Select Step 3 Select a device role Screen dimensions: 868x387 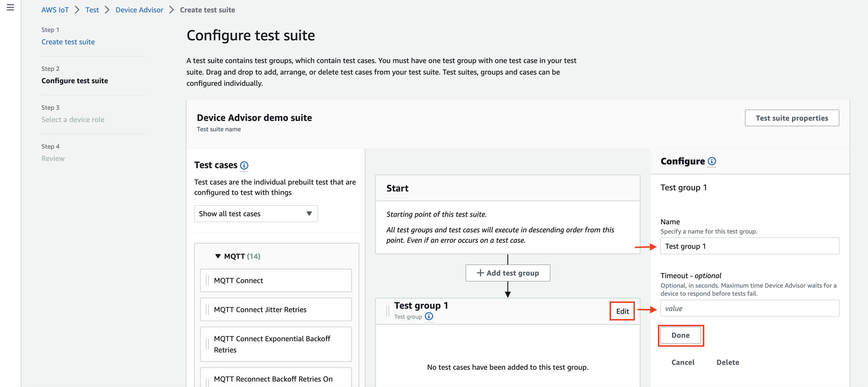[x=73, y=119]
